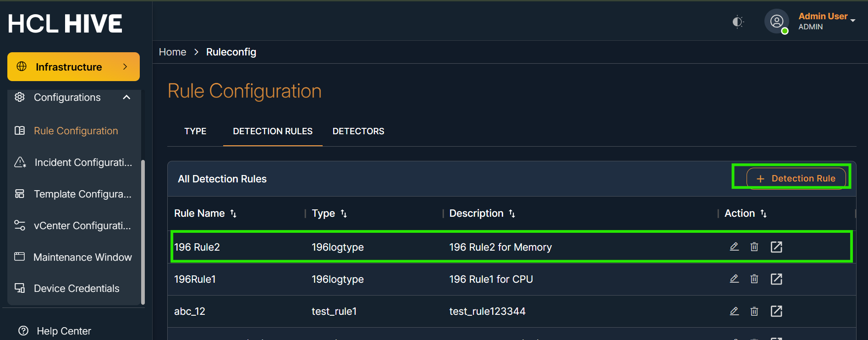Open Help Center from the sidebar
This screenshot has height=340, width=868.
[64, 331]
